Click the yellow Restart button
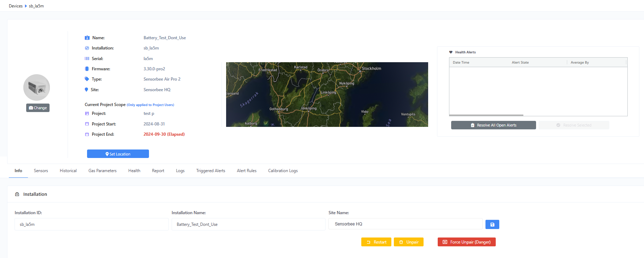644x258 pixels. [376, 242]
